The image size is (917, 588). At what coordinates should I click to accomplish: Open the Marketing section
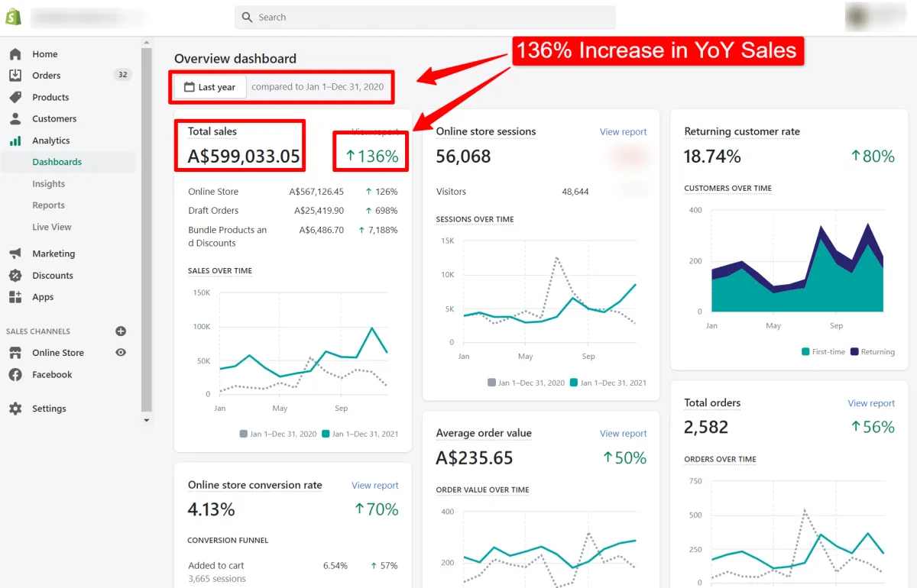coord(53,254)
